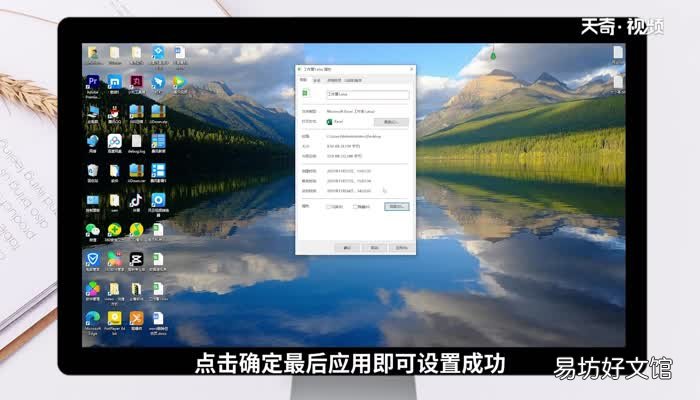The image size is (700, 400).
Task: Click the 应用 (Apply) button
Action: pyautogui.click(x=402, y=247)
